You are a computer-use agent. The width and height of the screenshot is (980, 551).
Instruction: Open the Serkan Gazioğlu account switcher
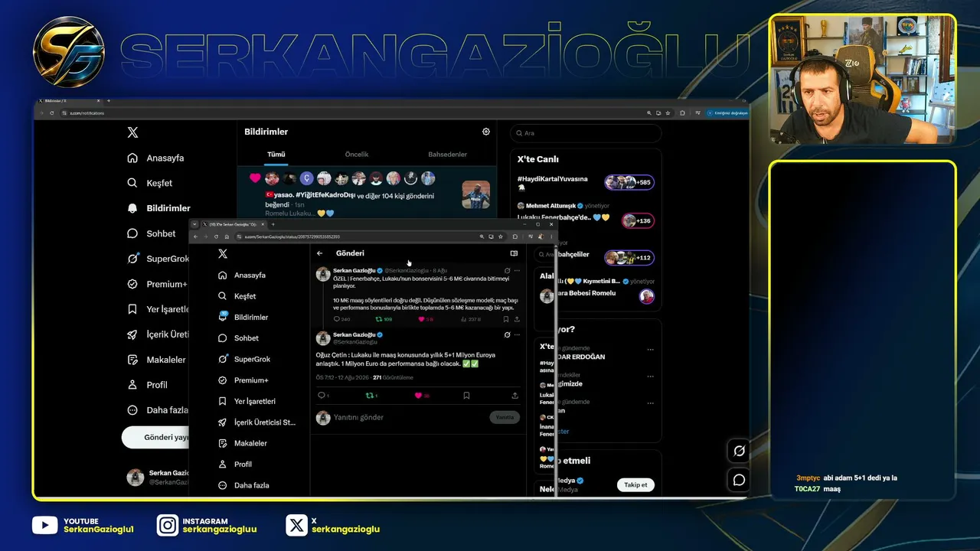158,478
